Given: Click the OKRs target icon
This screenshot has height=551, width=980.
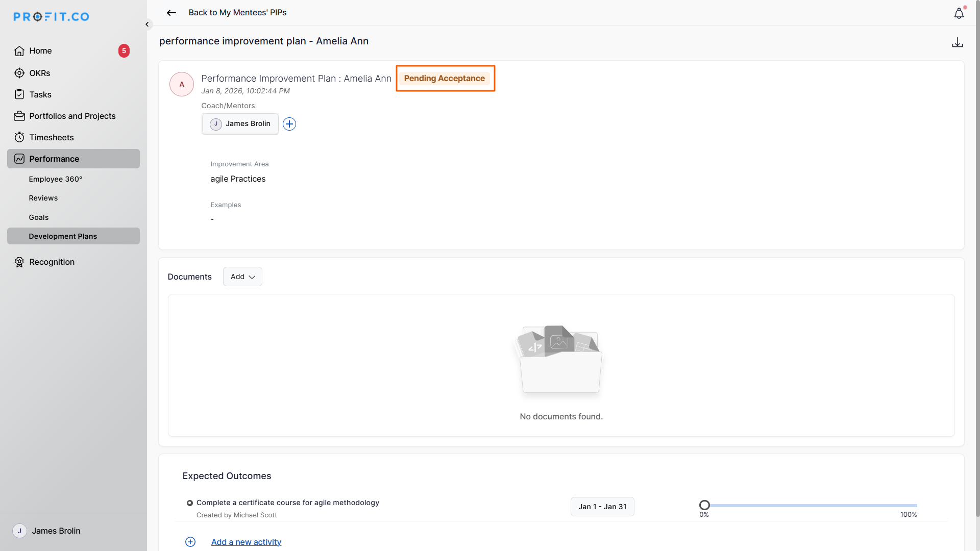Looking at the screenshot, I should pyautogui.click(x=19, y=73).
